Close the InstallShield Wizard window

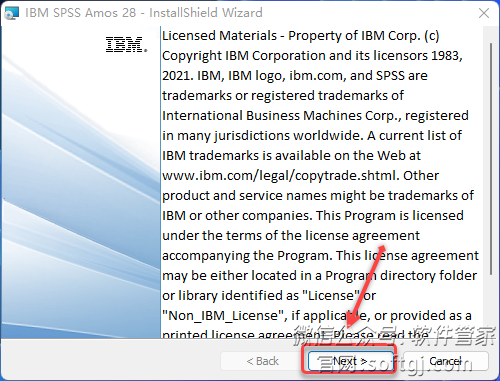(x=484, y=13)
